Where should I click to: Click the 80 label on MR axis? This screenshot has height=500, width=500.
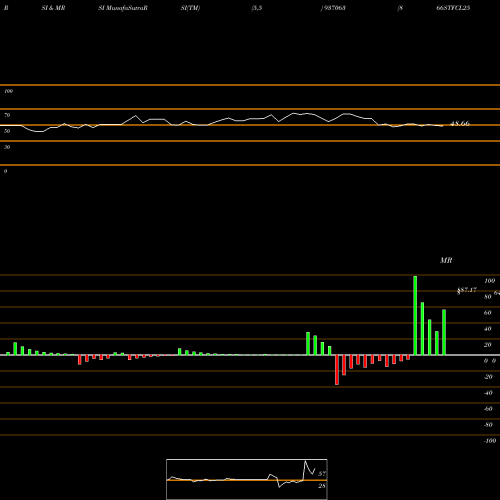pos(488,297)
